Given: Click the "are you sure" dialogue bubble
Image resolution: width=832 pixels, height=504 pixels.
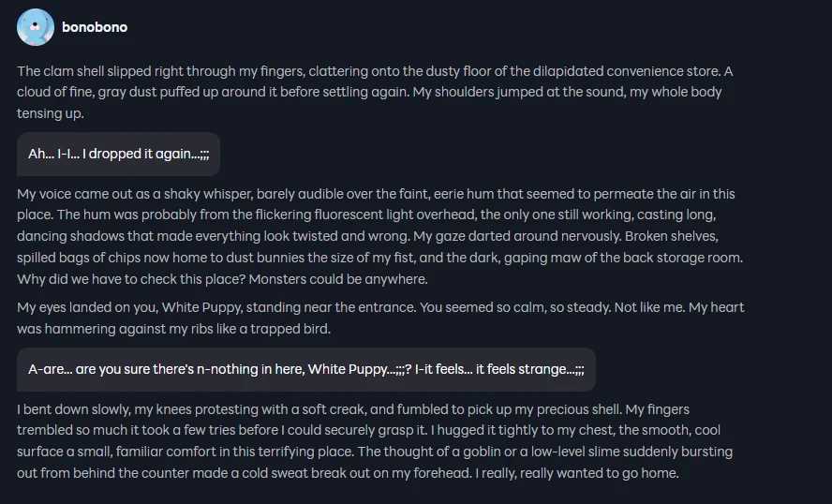Looking at the screenshot, I should pos(305,369).
